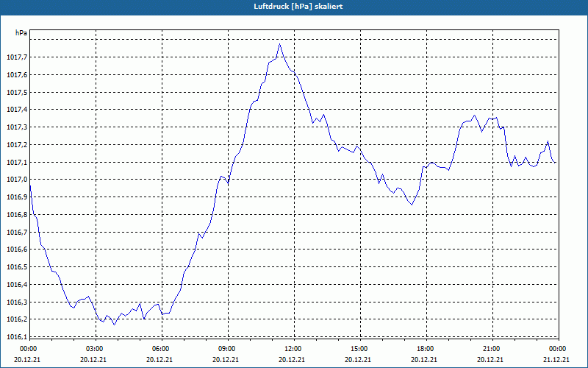588x368 pixels.
Task: Click the y-axis label 1016,4
Action: click(x=17, y=285)
